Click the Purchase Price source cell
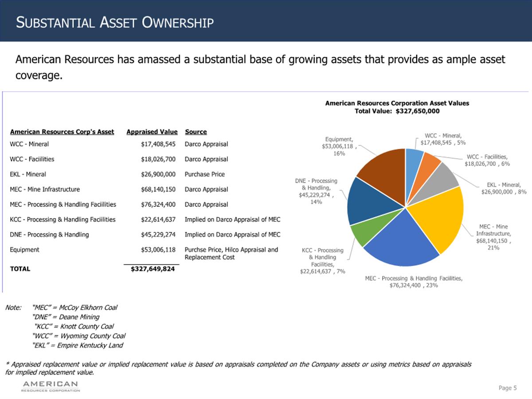The width and height of the screenshot is (532, 399). click(x=204, y=174)
